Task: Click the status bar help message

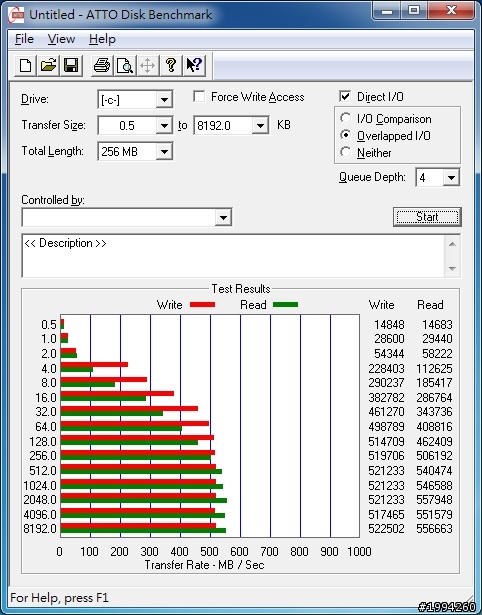Action: pyautogui.click(x=59, y=598)
